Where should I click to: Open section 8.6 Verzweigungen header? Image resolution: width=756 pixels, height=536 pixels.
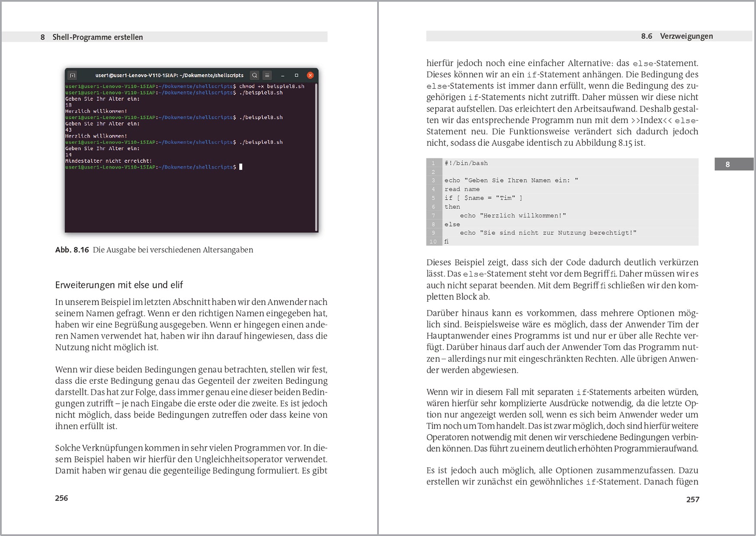coord(677,36)
